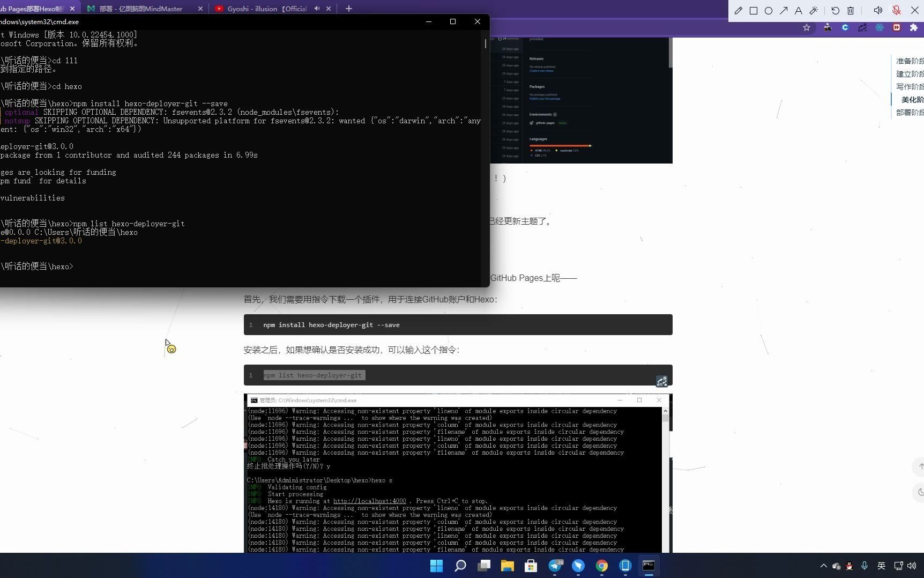Bookmark this page with the star icon

(x=807, y=27)
